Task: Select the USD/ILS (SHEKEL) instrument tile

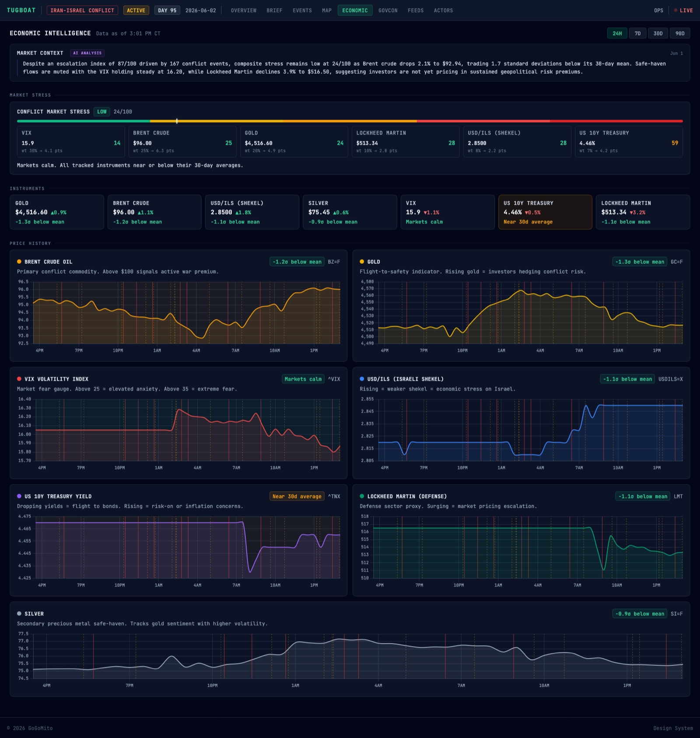Action: [252, 212]
